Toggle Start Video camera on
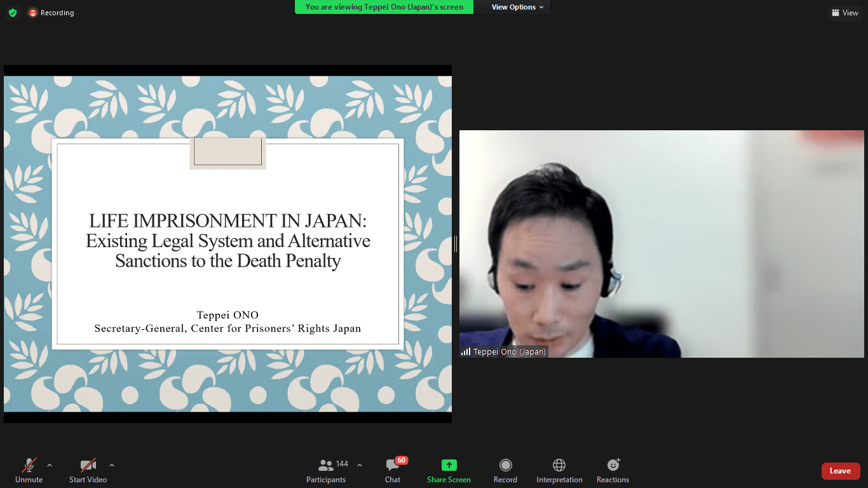The width and height of the screenshot is (868, 488). coord(88,471)
